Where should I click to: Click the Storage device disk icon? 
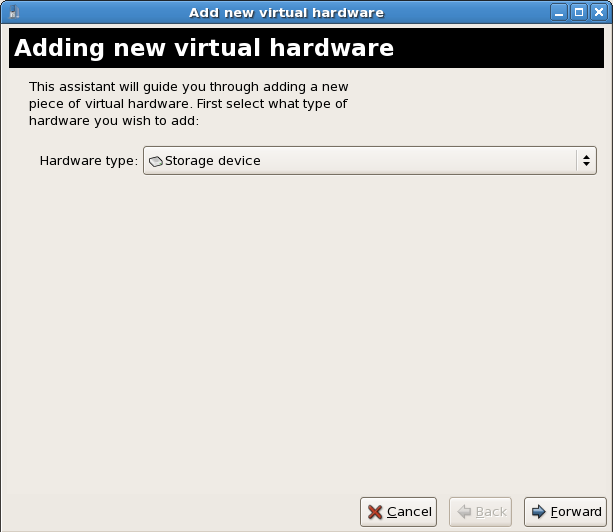pyautogui.click(x=155, y=161)
